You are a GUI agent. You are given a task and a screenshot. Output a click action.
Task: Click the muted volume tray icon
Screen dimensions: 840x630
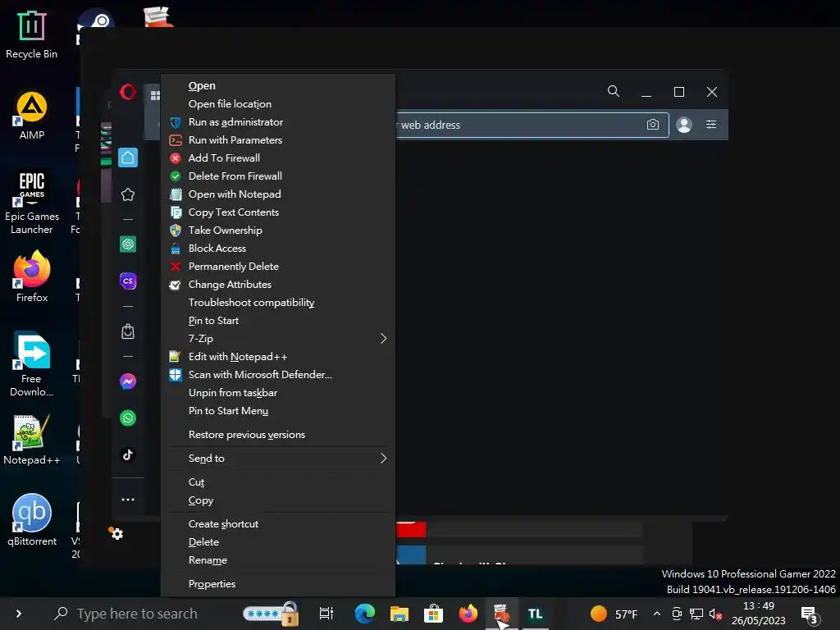(x=715, y=614)
